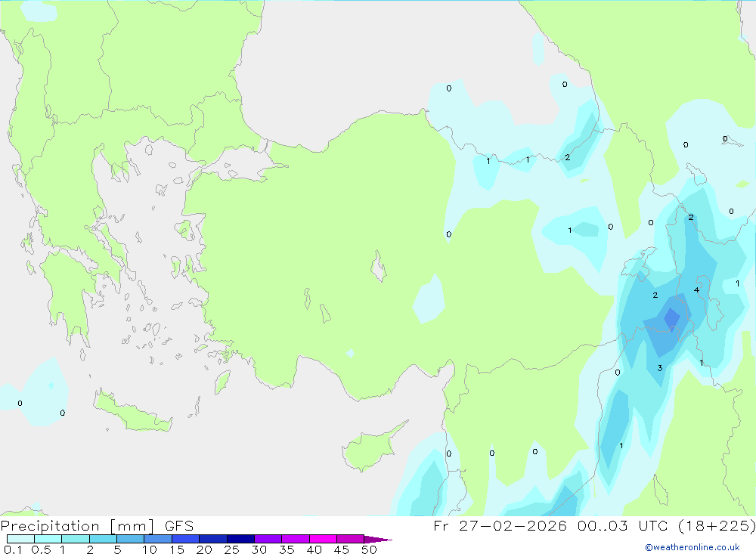The width and height of the screenshot is (756, 554).
Task: Pick the legend swatch between 45 and 50
Action: point(351,539)
